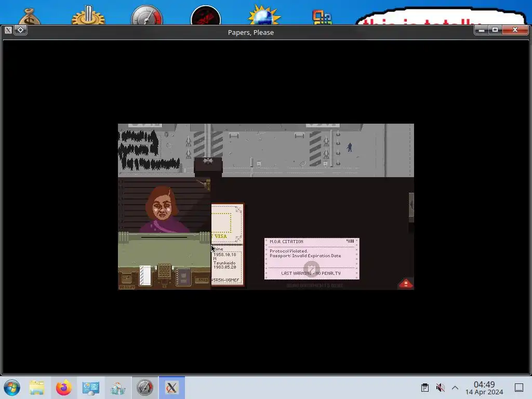The image size is (532, 399).
Task: Open the network globe taskbar icon
Action: tap(118, 388)
